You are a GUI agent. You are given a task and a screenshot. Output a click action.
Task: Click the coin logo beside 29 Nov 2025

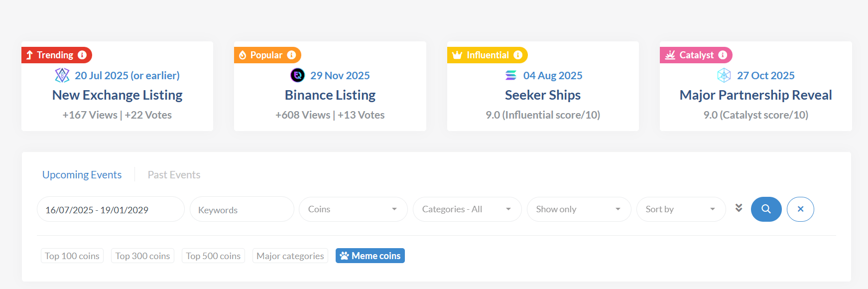click(x=297, y=75)
